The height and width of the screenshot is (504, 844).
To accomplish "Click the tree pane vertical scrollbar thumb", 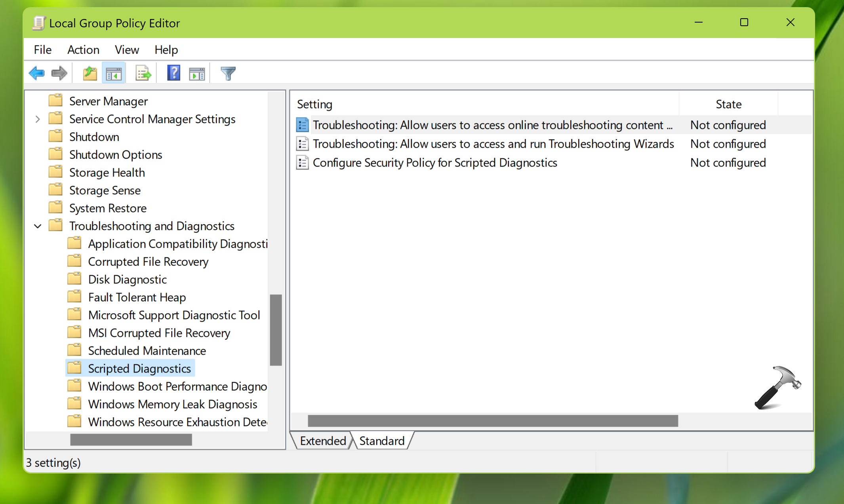I will click(276, 329).
